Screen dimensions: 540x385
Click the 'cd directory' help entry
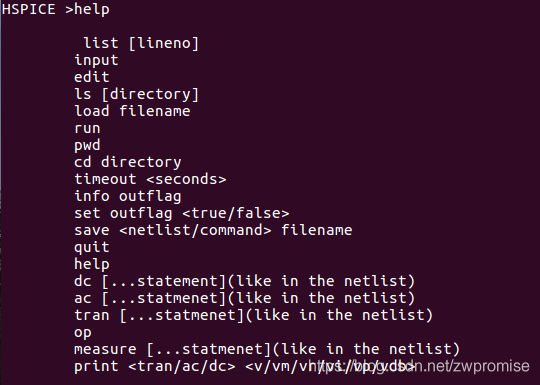click(x=128, y=162)
